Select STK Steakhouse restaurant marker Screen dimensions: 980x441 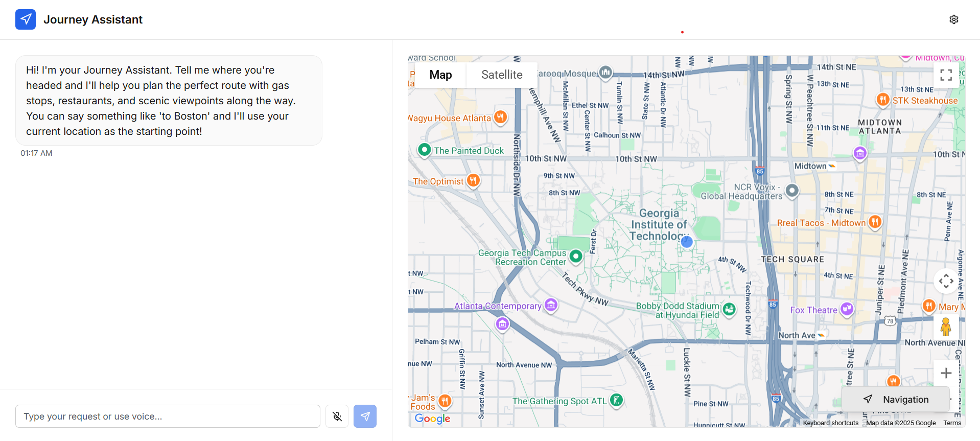point(883,99)
